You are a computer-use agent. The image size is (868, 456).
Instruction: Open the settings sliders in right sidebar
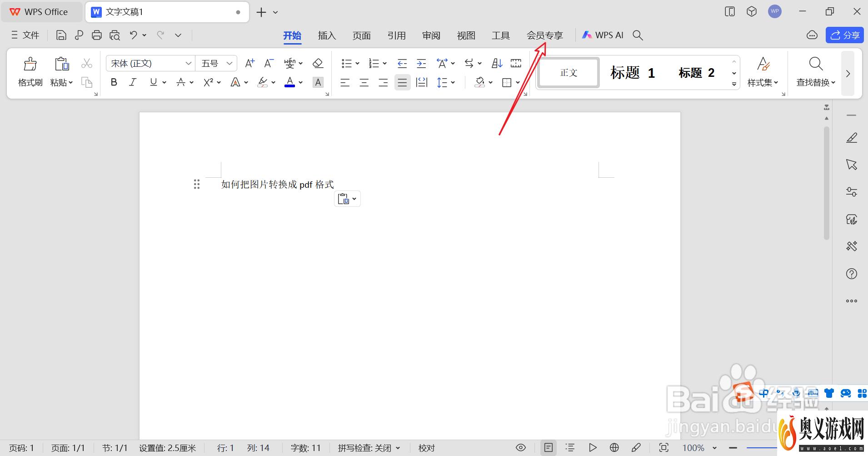click(x=852, y=192)
